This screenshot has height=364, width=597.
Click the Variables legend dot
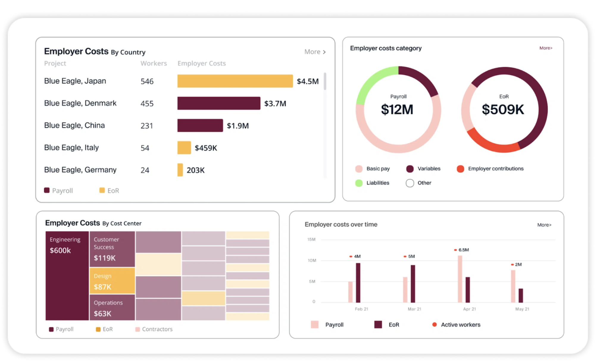tap(410, 169)
